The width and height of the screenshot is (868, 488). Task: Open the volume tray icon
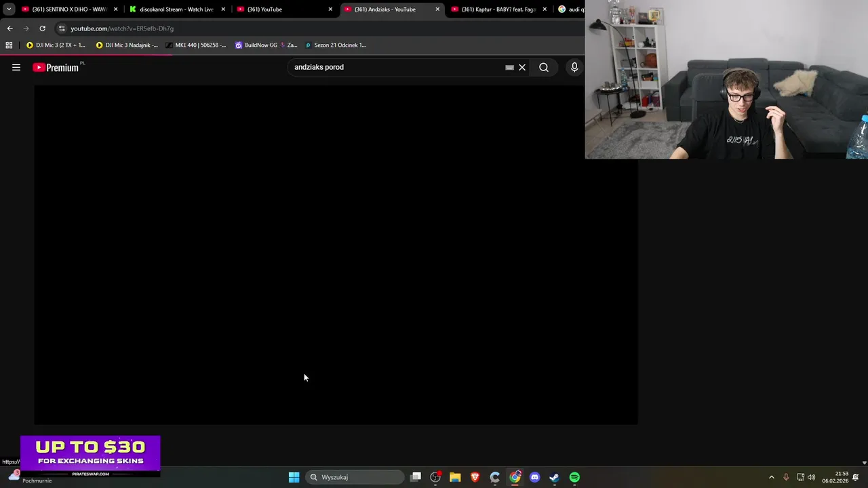pyautogui.click(x=812, y=477)
